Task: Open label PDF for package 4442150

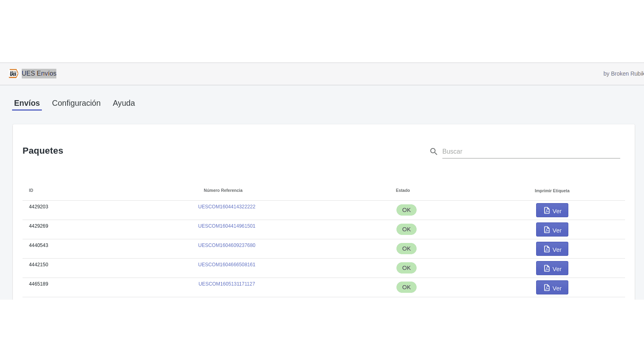Action: (552, 268)
